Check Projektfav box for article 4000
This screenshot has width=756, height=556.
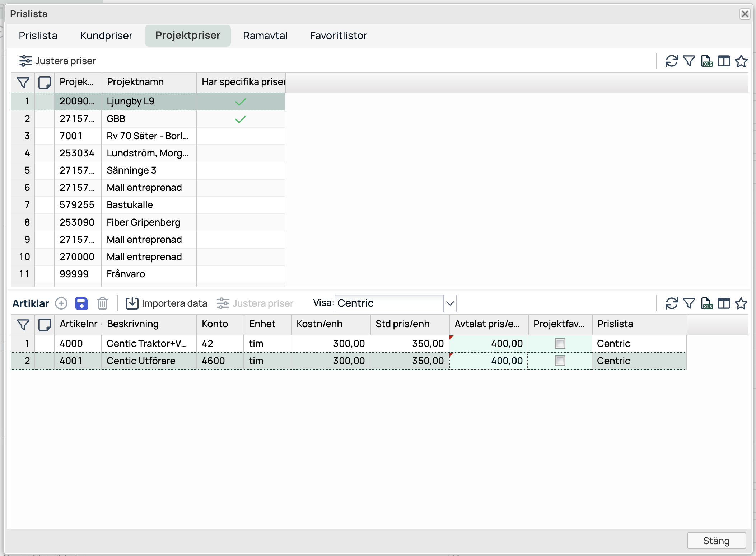[x=560, y=343]
